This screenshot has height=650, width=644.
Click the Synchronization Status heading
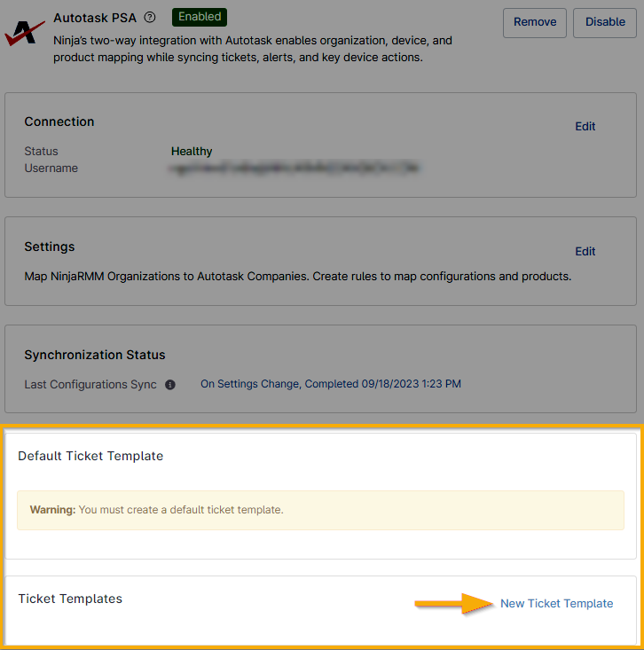click(x=95, y=355)
